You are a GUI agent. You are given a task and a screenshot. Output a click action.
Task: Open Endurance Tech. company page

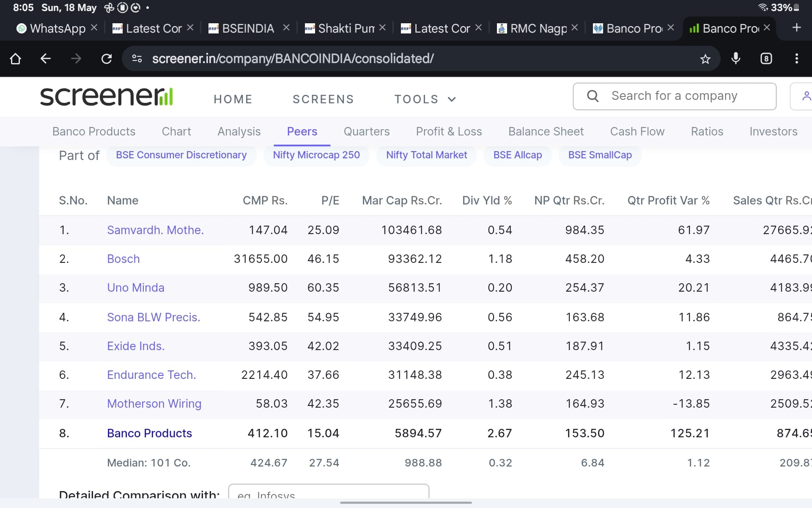click(151, 375)
